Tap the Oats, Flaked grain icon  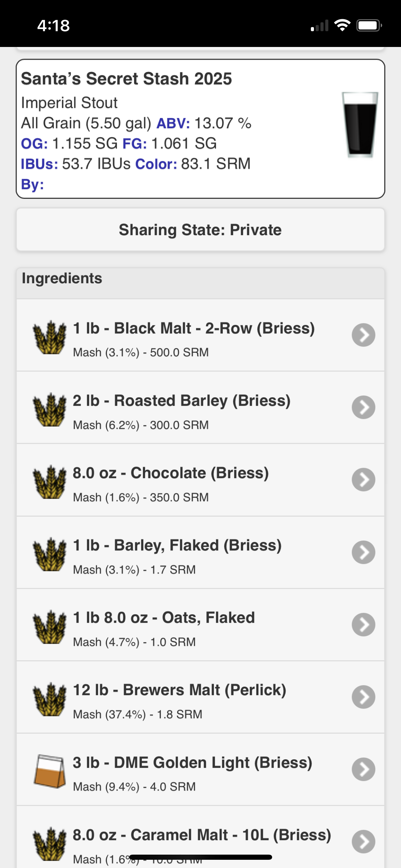pos(50,627)
